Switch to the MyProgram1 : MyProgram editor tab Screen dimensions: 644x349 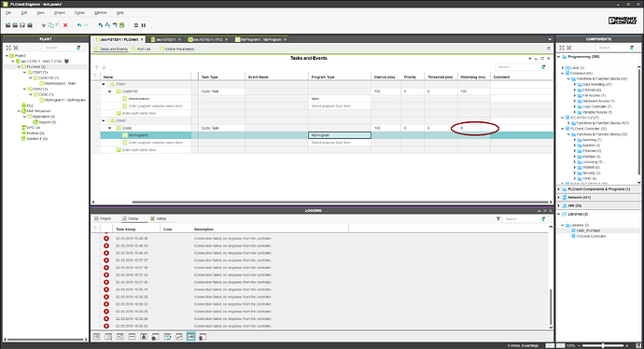click(x=260, y=39)
